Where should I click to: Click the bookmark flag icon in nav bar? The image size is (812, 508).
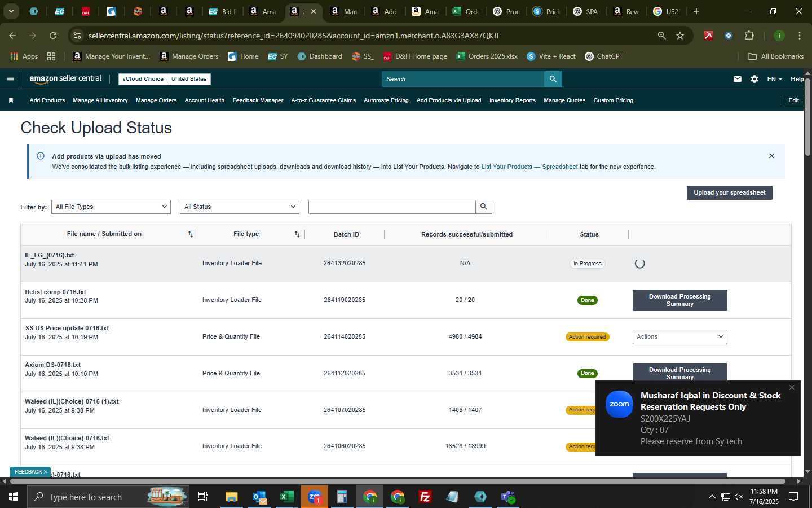click(x=11, y=100)
